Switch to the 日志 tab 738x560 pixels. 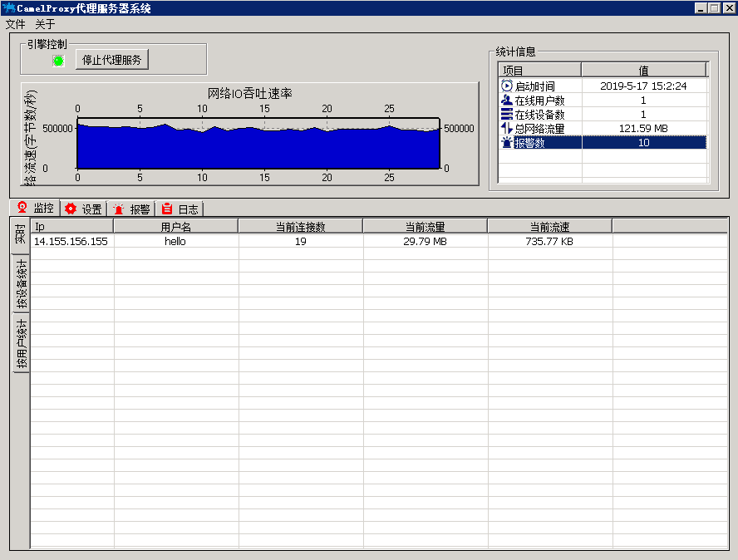[x=180, y=209]
